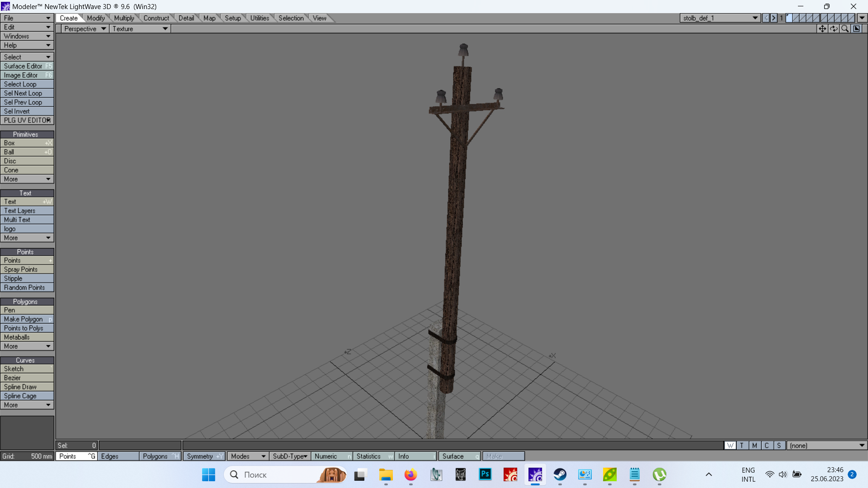
Task: Click the viewport rotate icon
Action: point(833,28)
